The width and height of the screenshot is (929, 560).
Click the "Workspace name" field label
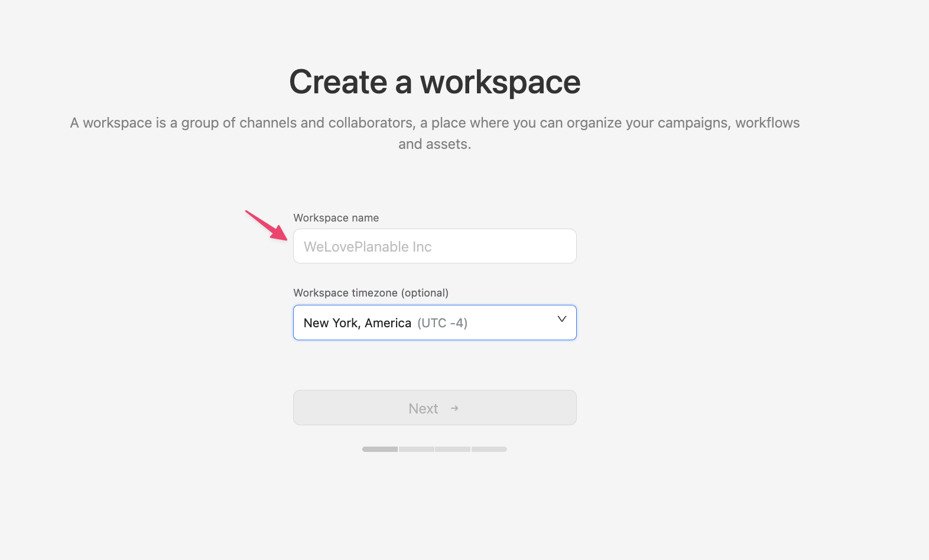336,218
